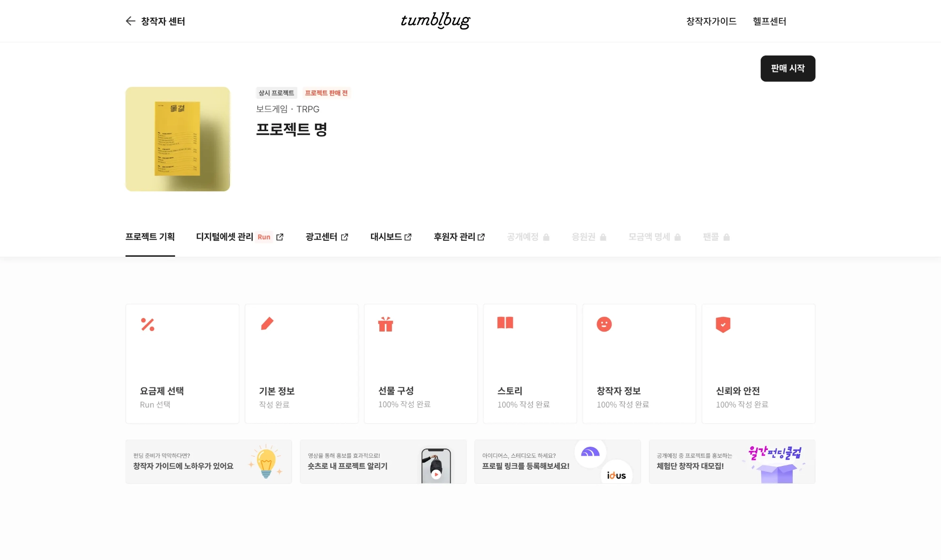The image size is (941, 560).
Task: Click the percent icon on 요금제 선택 card
Action: coord(148,324)
